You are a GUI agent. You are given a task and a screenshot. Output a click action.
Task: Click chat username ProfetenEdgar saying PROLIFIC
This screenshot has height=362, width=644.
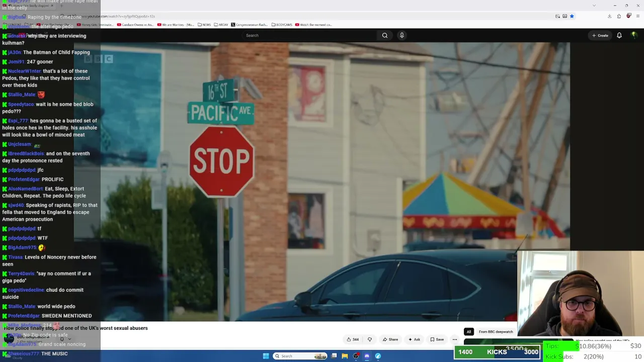click(x=24, y=179)
